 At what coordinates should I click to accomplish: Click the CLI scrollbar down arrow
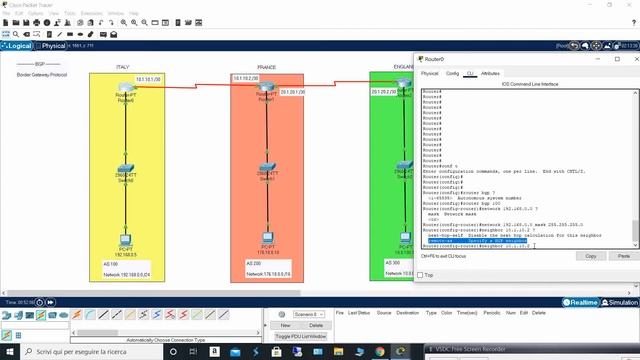tap(636, 245)
